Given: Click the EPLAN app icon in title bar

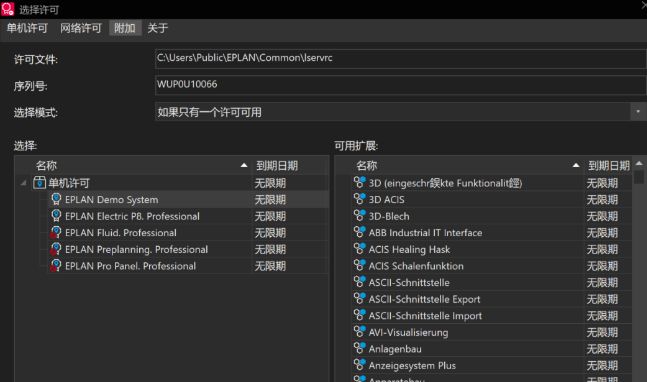Looking at the screenshot, I should pos(8,9).
